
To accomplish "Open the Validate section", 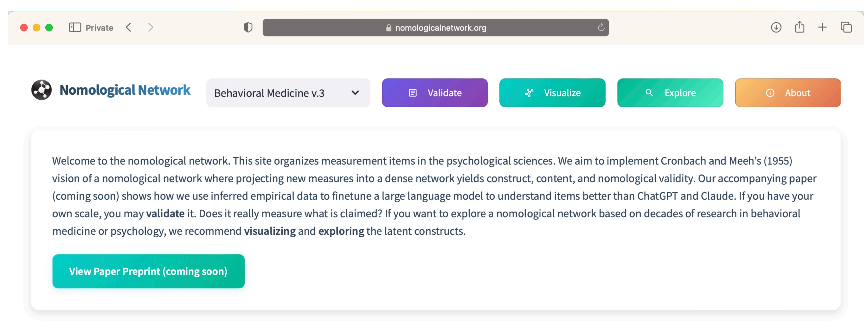I will (435, 93).
